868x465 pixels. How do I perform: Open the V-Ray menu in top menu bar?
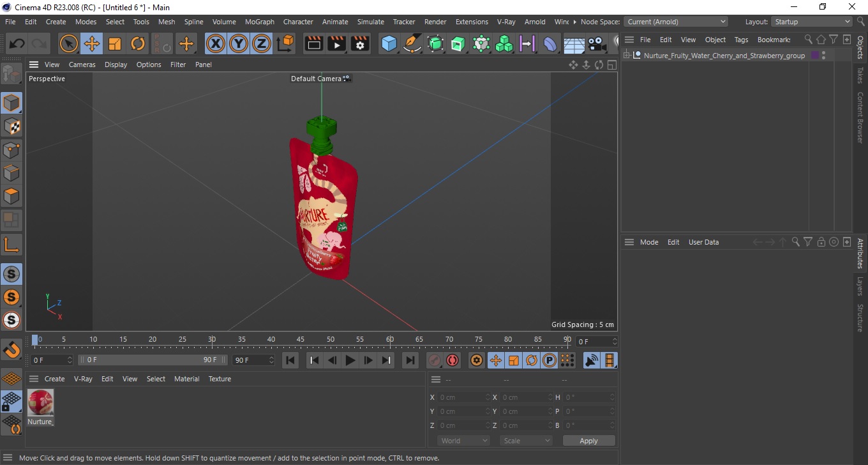(506, 22)
